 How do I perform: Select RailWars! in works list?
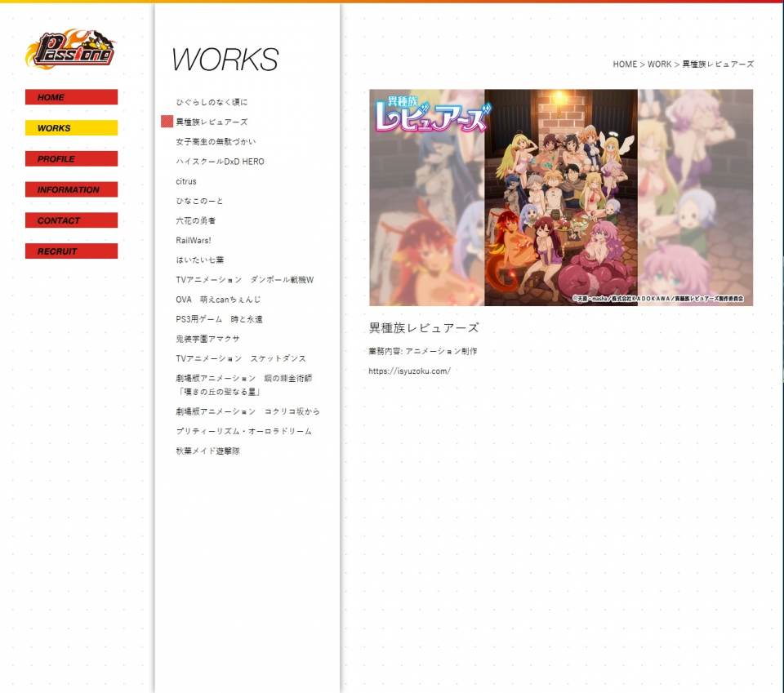(x=194, y=240)
